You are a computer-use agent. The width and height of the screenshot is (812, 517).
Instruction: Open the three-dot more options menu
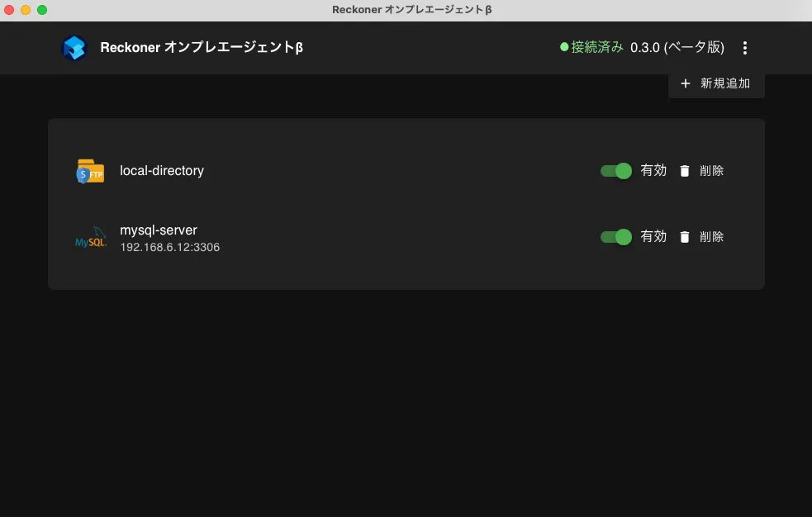click(x=745, y=48)
